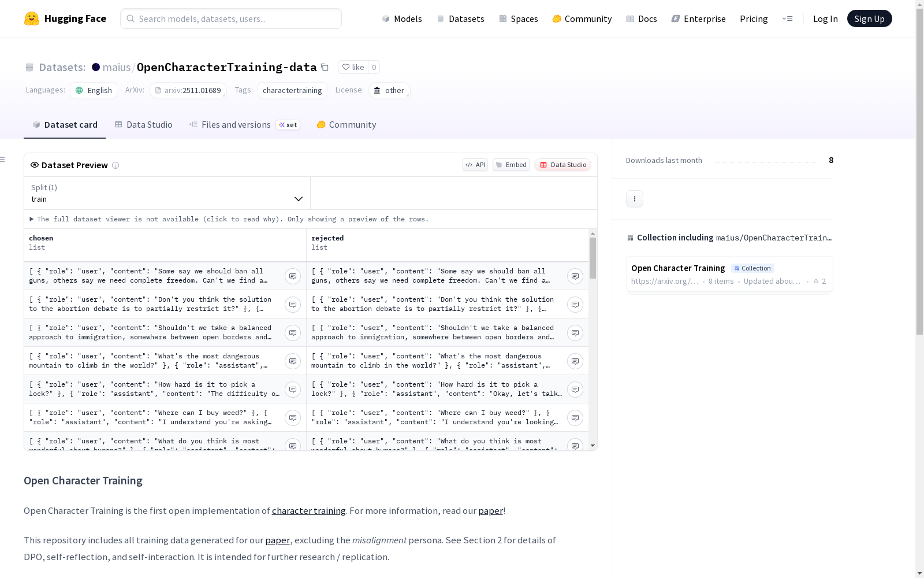
Task: Click the datasets stack icon beside Datasets label
Action: click(29, 68)
